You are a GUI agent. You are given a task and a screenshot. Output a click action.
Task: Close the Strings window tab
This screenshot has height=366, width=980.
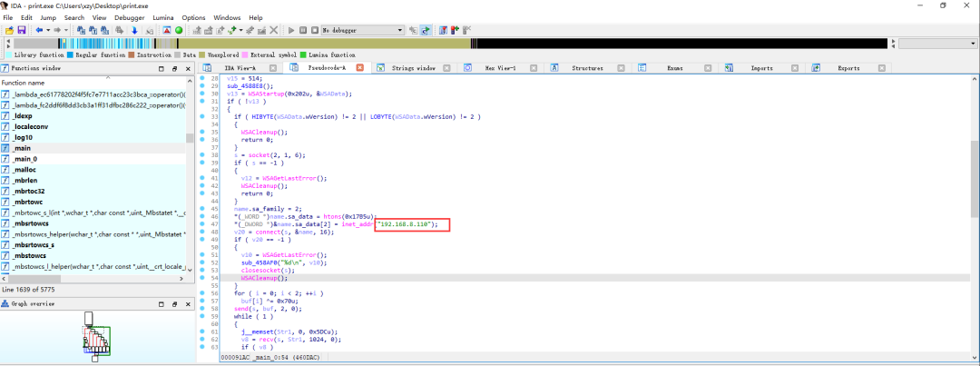coord(446,68)
